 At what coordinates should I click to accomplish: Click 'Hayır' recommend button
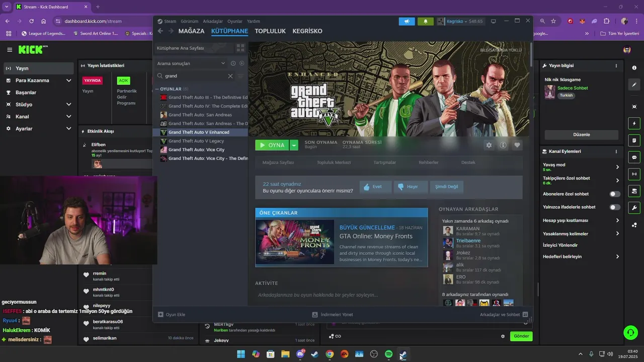coord(410,187)
